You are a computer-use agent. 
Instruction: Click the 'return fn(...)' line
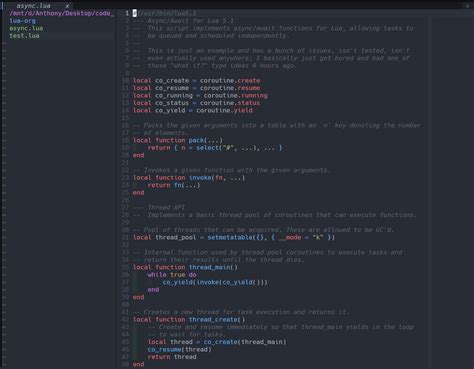(174, 185)
